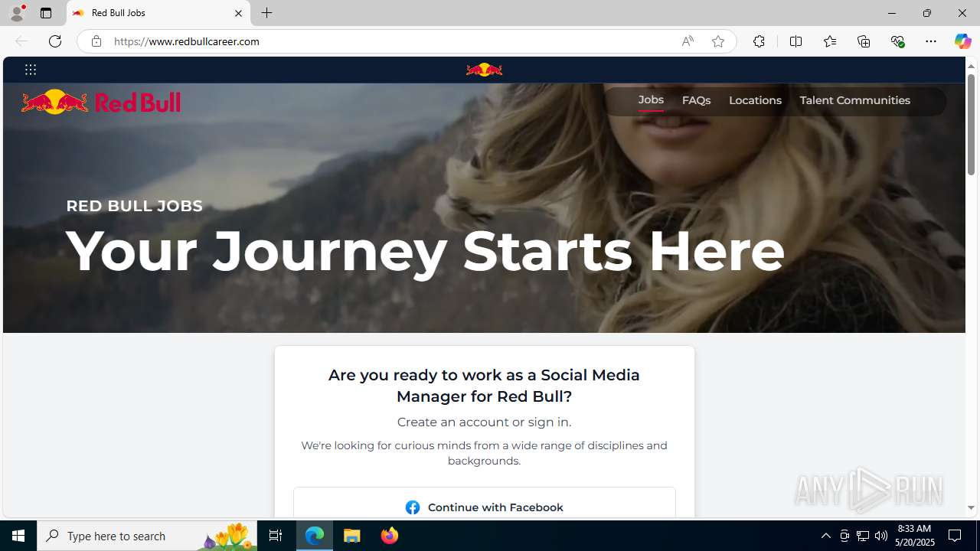
Task: Open the Jobs navigation tab
Action: 651,100
